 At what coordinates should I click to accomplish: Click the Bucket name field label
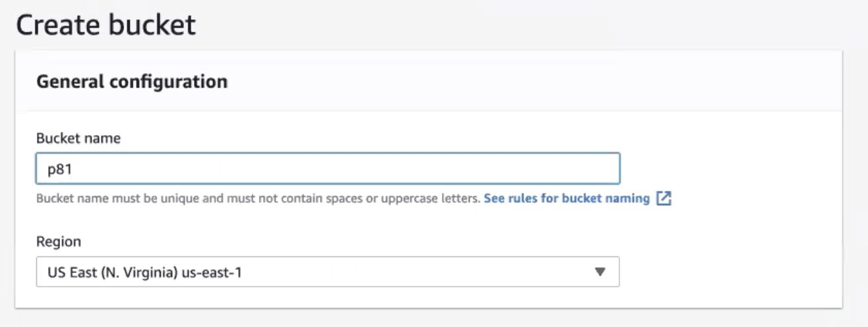coord(78,138)
